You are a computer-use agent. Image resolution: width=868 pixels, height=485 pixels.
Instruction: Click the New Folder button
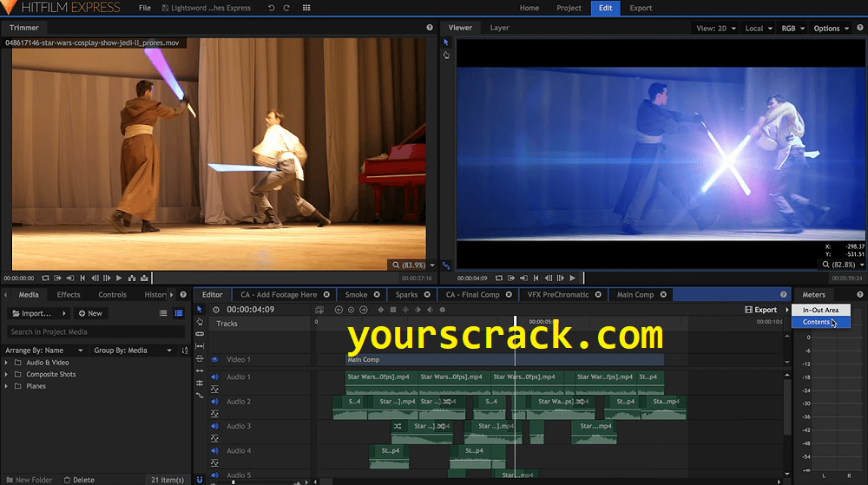pyautogui.click(x=30, y=480)
